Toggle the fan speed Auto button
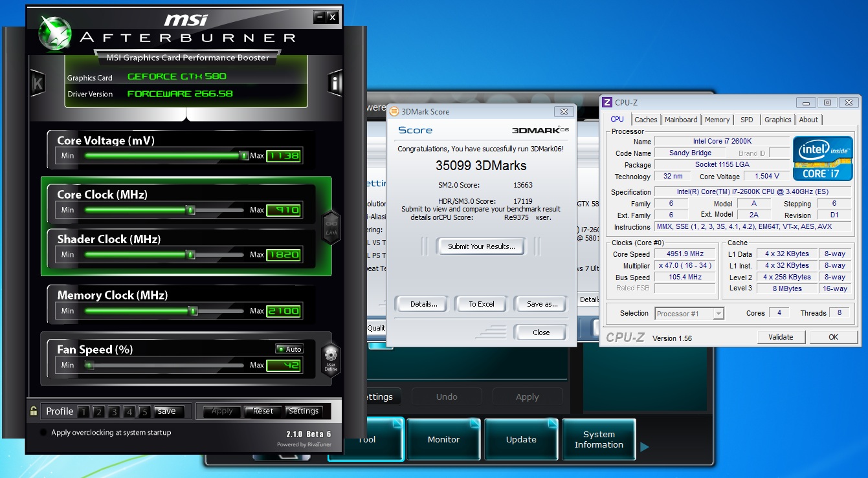The width and height of the screenshot is (868, 478). pyautogui.click(x=289, y=349)
